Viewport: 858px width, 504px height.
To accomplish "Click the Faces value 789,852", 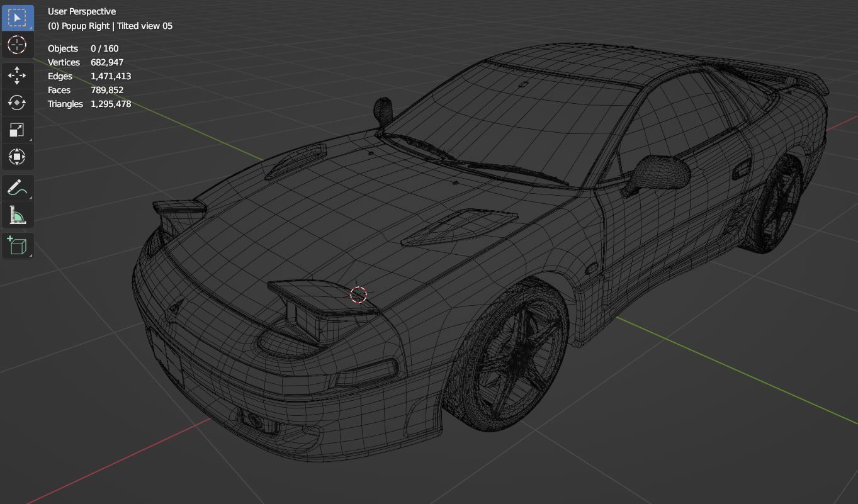I will pyautogui.click(x=107, y=90).
